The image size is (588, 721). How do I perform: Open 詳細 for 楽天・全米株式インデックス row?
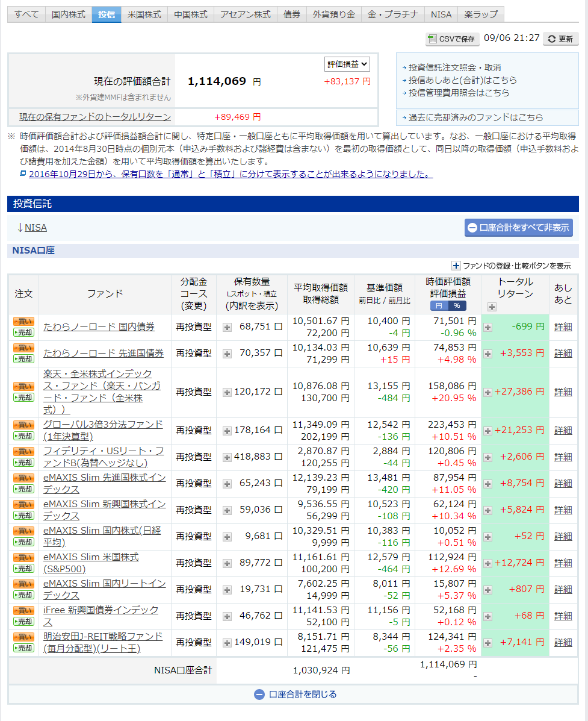(x=563, y=392)
